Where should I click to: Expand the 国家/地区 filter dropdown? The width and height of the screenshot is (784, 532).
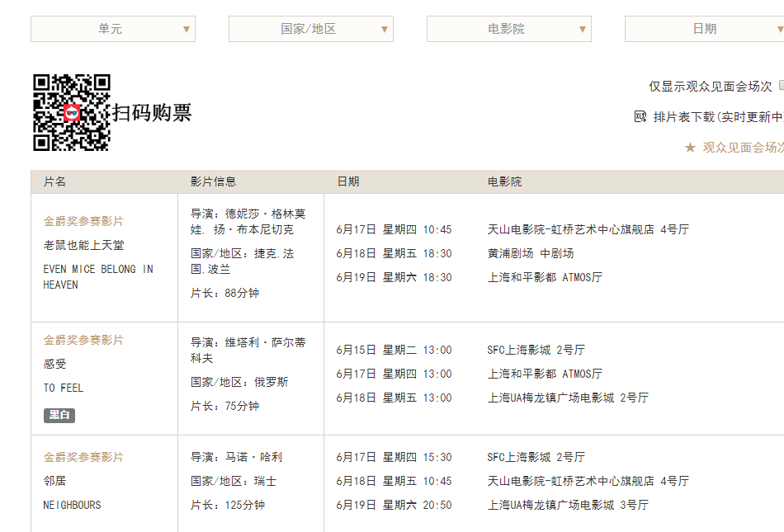[x=311, y=29]
